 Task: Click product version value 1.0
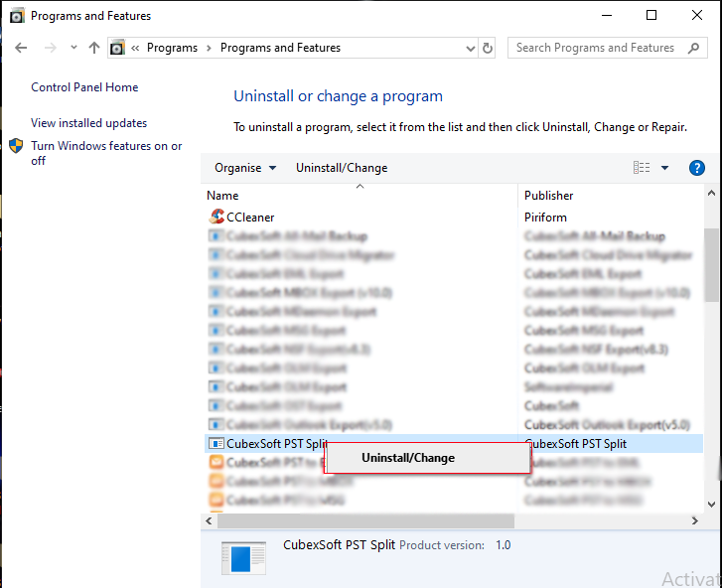(503, 545)
